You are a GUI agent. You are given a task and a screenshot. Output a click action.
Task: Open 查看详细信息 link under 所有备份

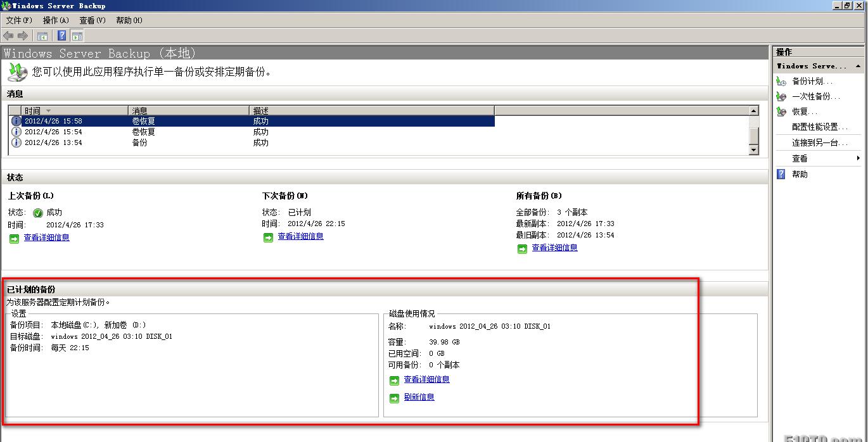click(x=555, y=248)
